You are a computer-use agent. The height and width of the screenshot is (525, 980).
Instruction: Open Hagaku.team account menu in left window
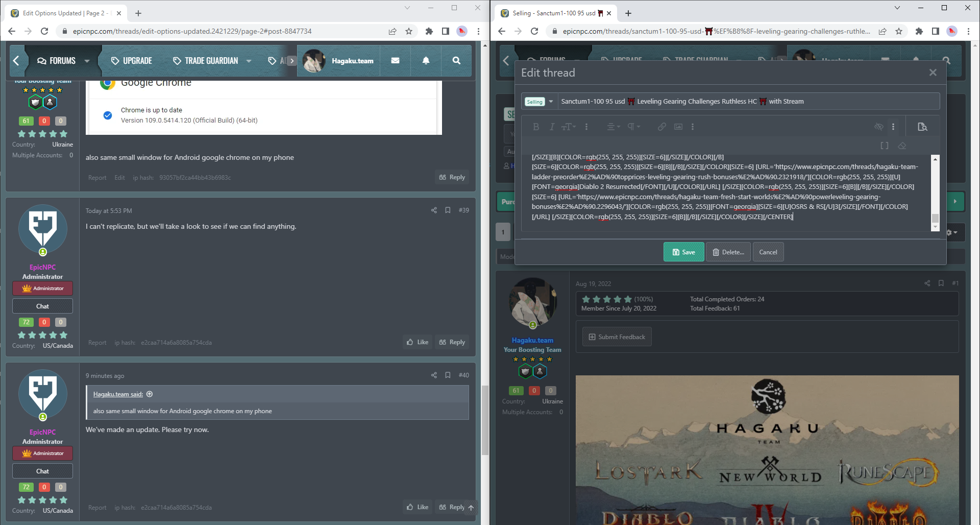click(x=338, y=61)
